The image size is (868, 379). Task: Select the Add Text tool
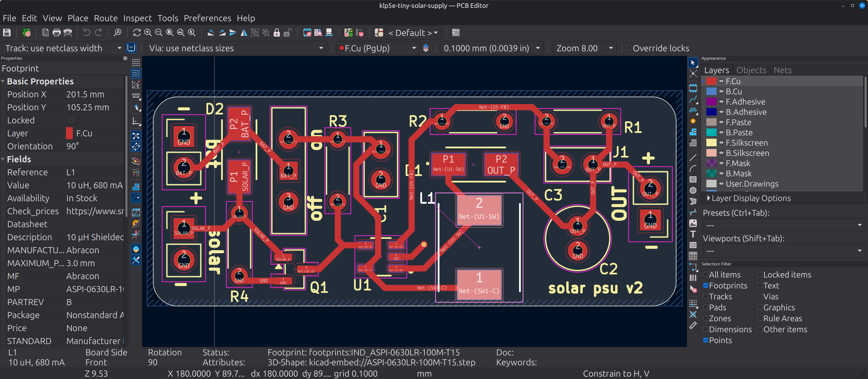click(693, 234)
